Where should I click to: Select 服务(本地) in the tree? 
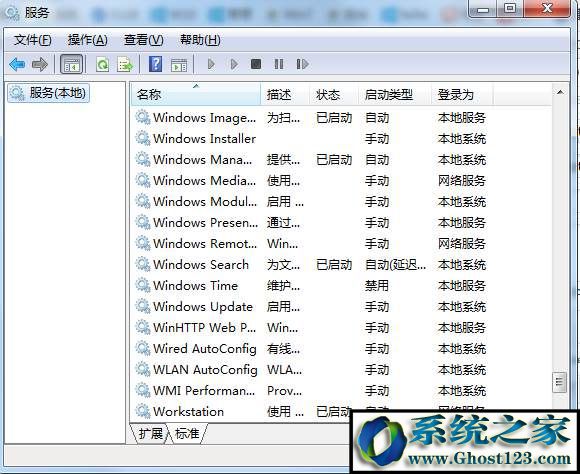point(48,93)
